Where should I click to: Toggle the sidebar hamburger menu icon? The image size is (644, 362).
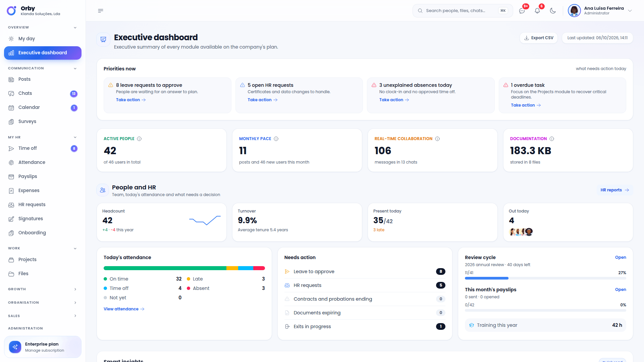pos(101,11)
